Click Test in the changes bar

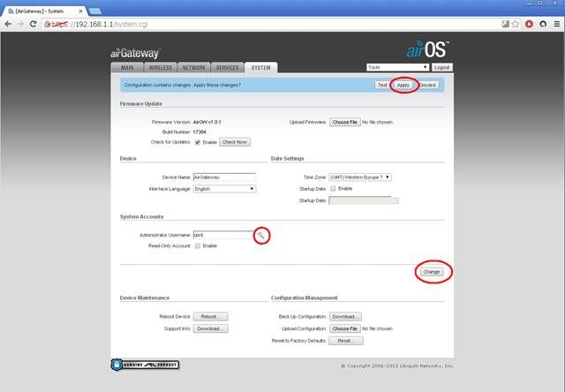click(382, 85)
